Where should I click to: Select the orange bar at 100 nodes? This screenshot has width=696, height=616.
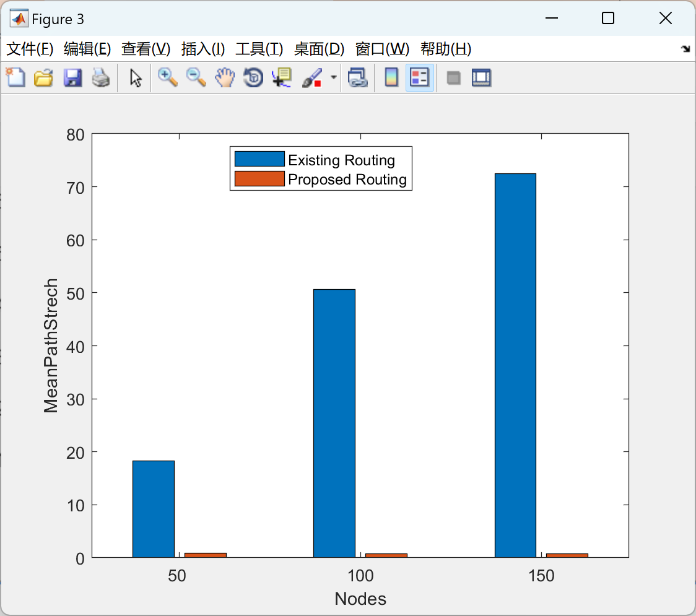pyautogui.click(x=386, y=556)
